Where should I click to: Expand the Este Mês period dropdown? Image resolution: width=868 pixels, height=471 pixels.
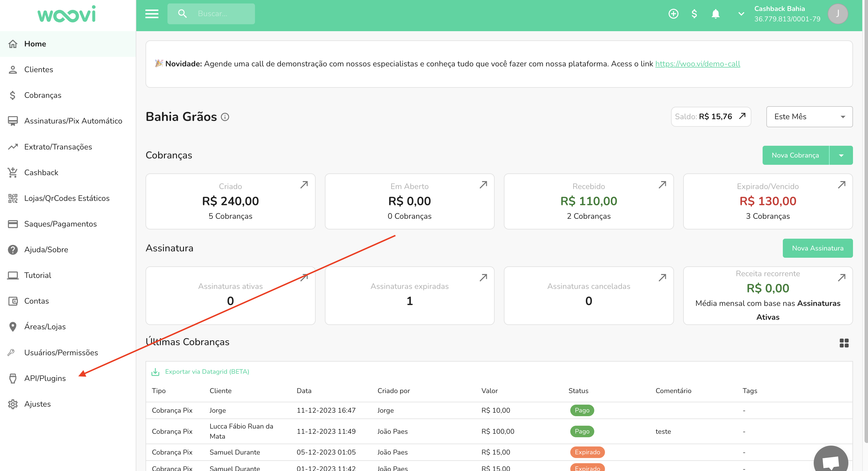809,117
